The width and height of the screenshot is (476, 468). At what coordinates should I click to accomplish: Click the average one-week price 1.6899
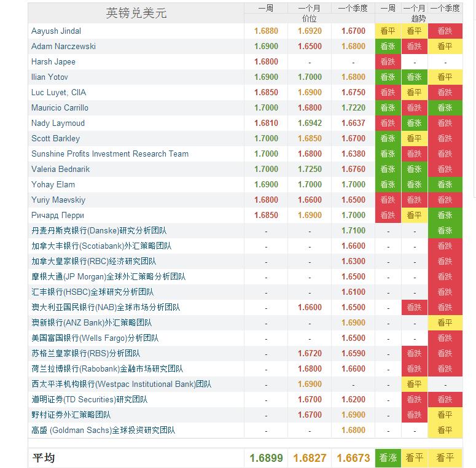[266, 458]
